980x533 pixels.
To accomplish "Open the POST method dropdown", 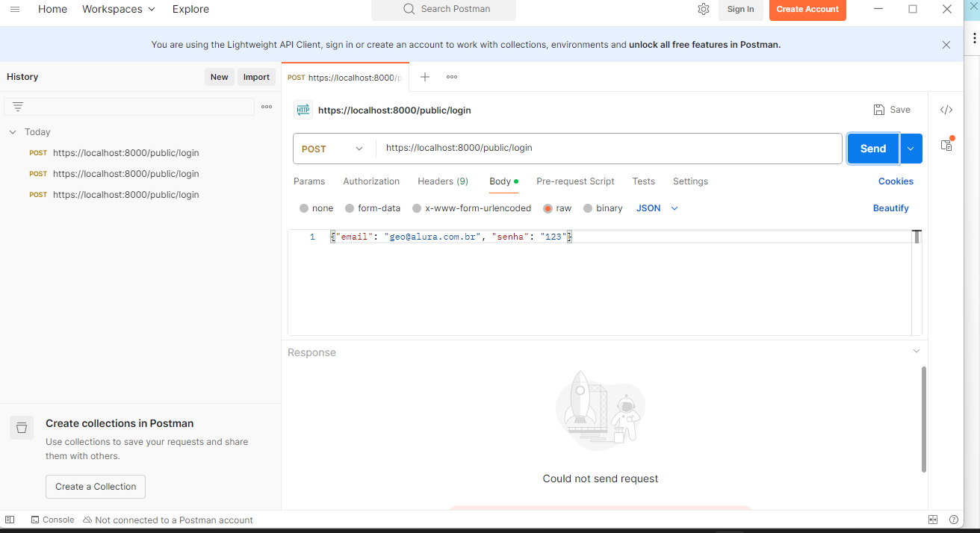I will pos(334,149).
